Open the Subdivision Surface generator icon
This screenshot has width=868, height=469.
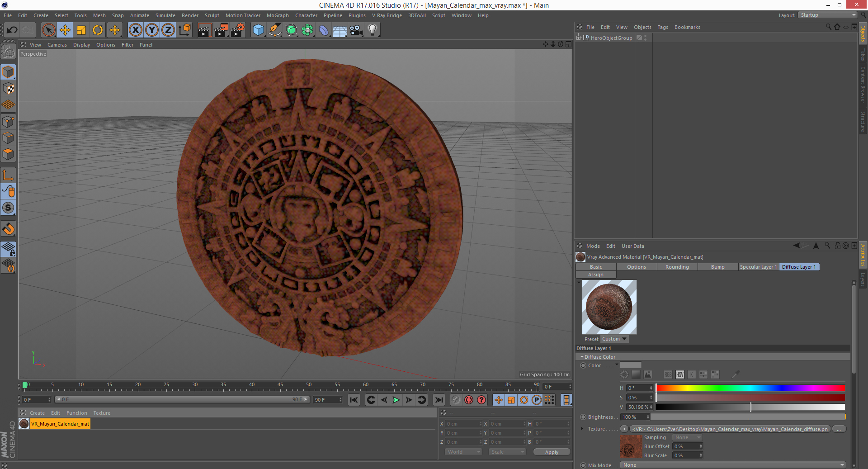coord(291,30)
